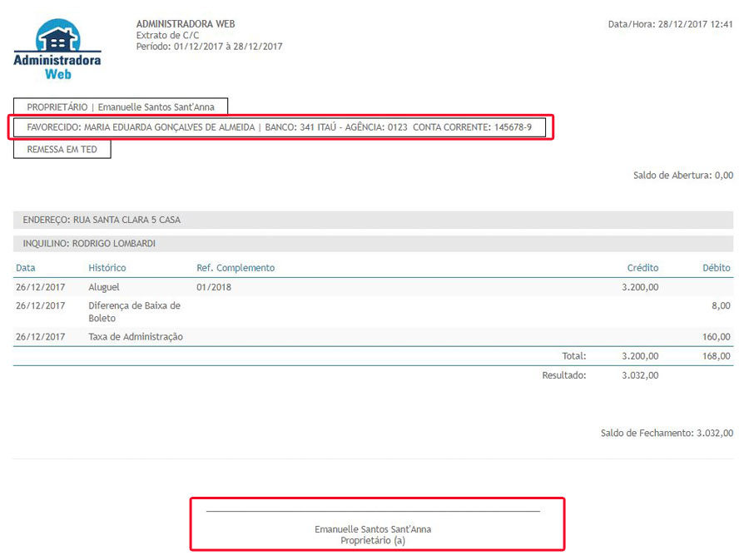Select the Taxa de Administração row
The image size is (749, 560).
coord(136,337)
